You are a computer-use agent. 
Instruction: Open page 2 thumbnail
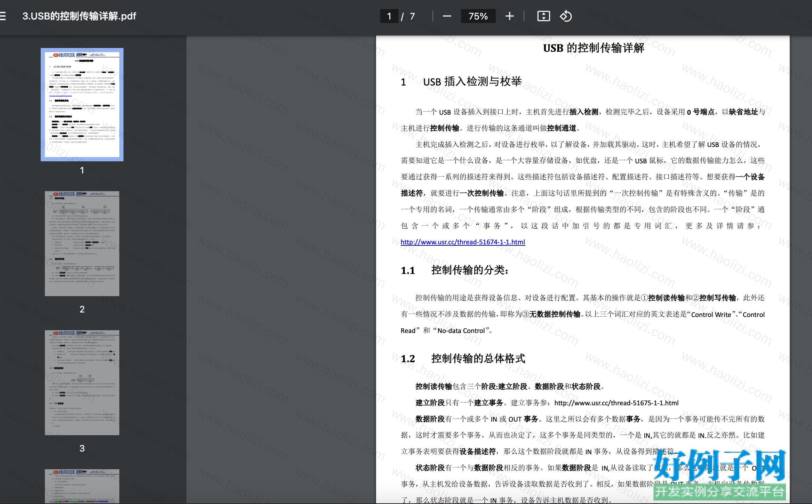(x=82, y=243)
